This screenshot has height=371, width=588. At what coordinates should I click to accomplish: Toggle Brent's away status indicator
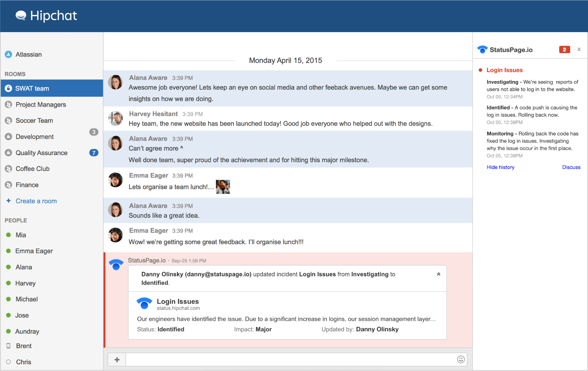8,346
